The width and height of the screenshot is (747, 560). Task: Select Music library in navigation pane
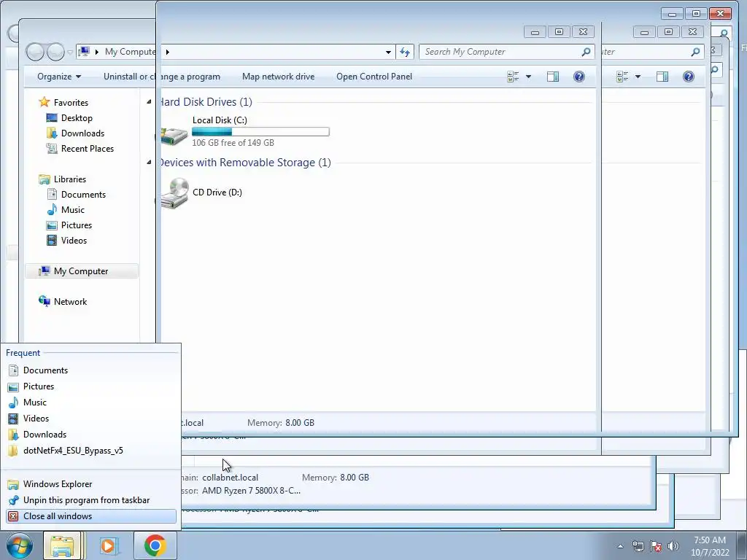(72, 209)
